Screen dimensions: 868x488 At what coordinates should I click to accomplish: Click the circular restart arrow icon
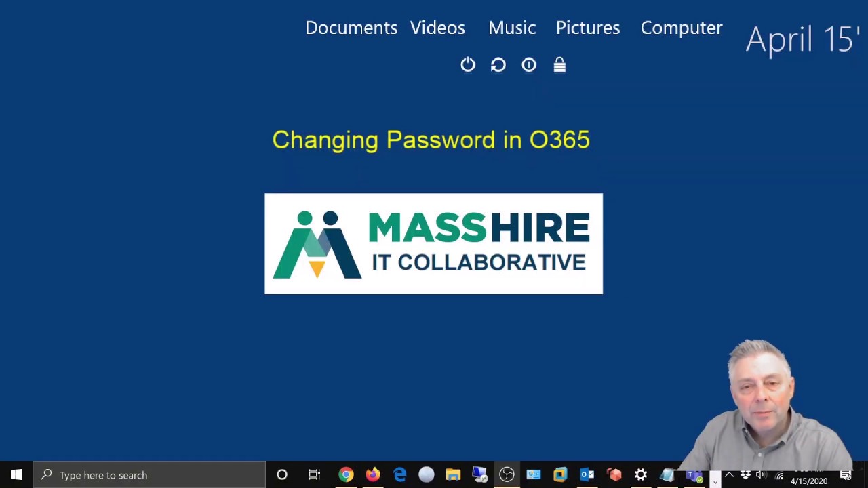[498, 64]
